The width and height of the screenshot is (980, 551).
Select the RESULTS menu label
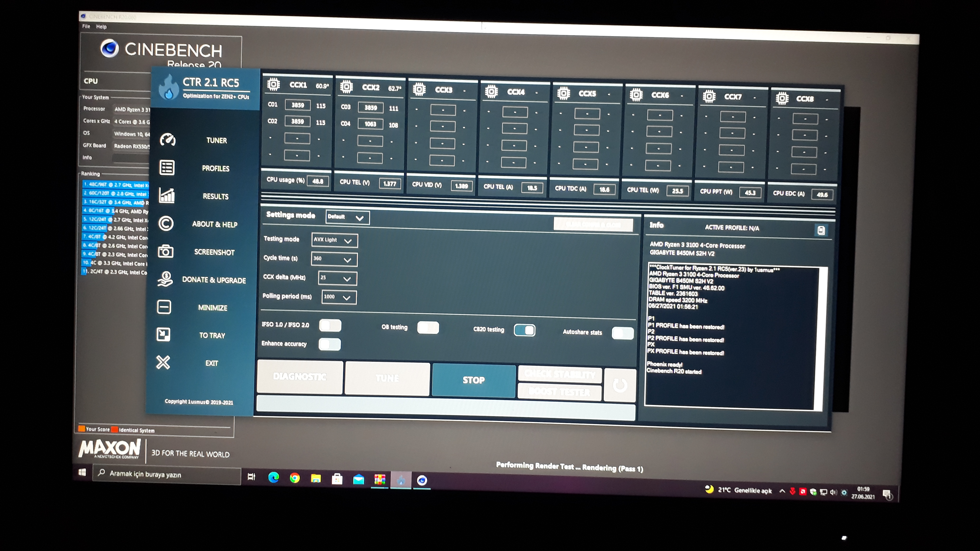pyautogui.click(x=215, y=196)
